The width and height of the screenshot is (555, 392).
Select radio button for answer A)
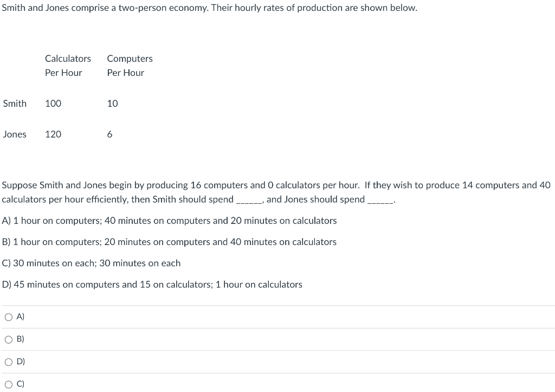(x=9, y=317)
